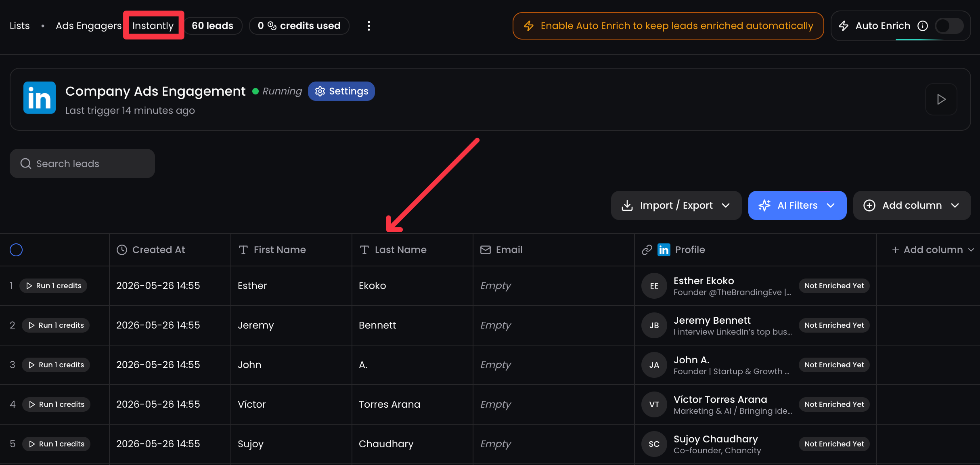
Task: Open the Settings button next to Running
Action: tap(341, 91)
